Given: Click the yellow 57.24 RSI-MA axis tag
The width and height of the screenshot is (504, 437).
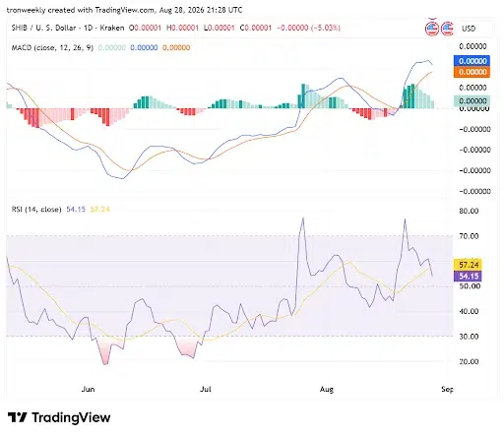Looking at the screenshot, I should click(468, 265).
